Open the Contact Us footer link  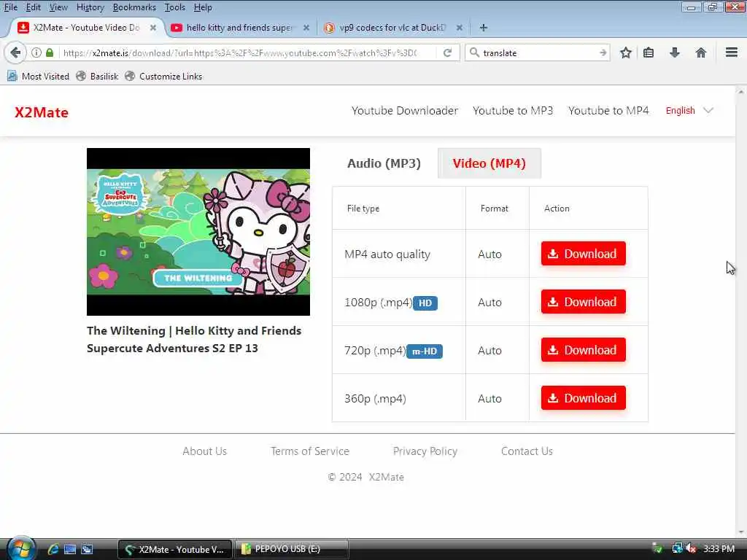(527, 451)
